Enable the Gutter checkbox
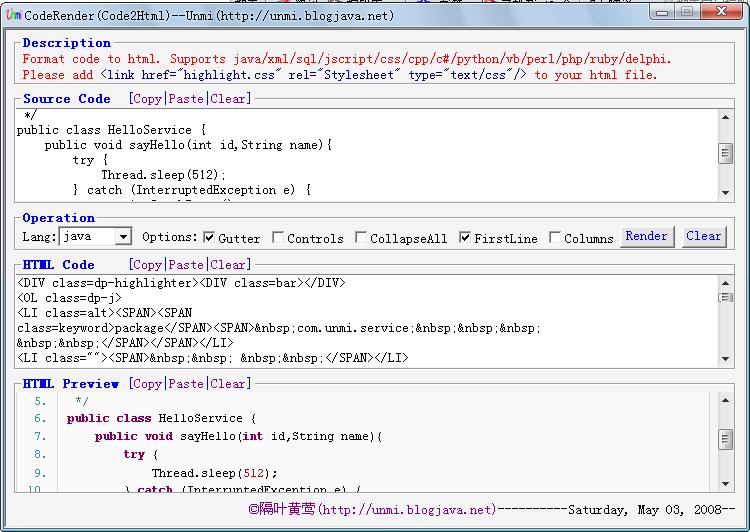 (x=209, y=238)
